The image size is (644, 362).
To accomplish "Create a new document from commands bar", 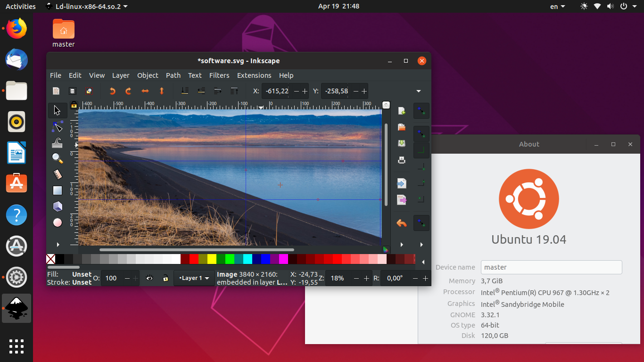I will point(402,111).
